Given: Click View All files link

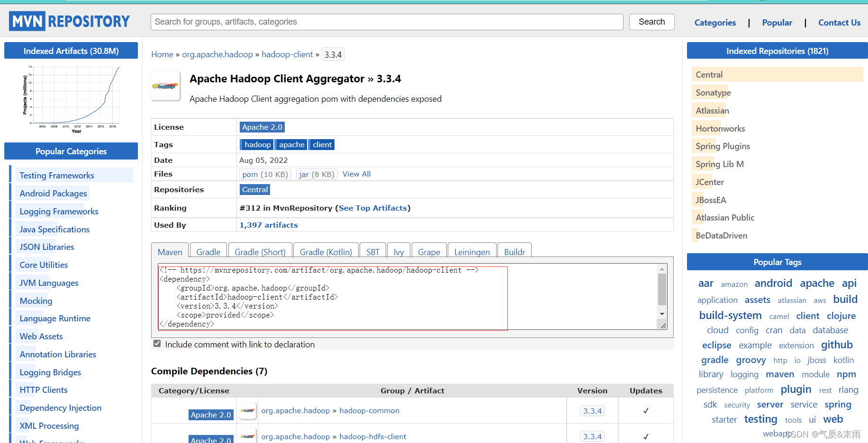Looking at the screenshot, I should 356,174.
